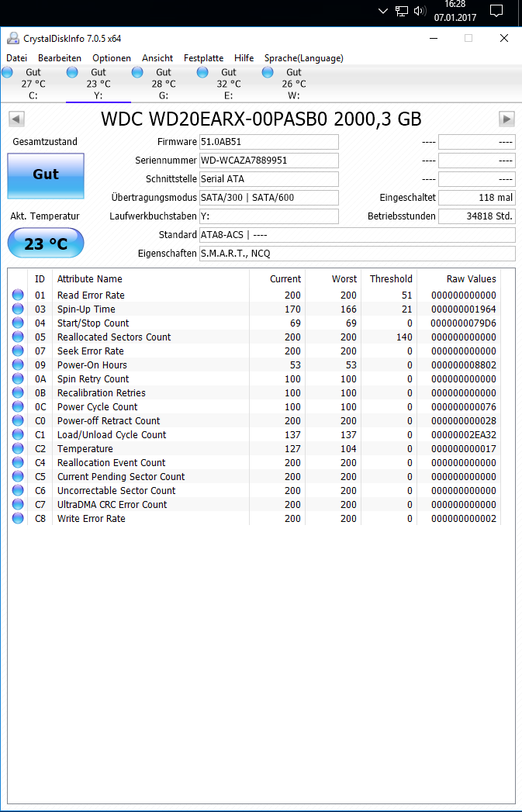This screenshot has height=812, width=522.
Task: Select the E: drive tab at 32 °C
Action: [229, 84]
